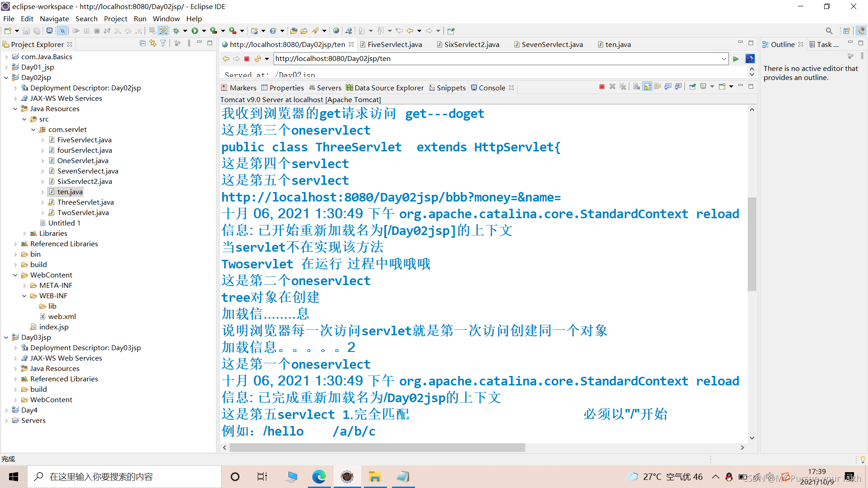Toggle Word Wrap in the console
Viewport: 868px width, 488px height.
(x=658, y=87)
